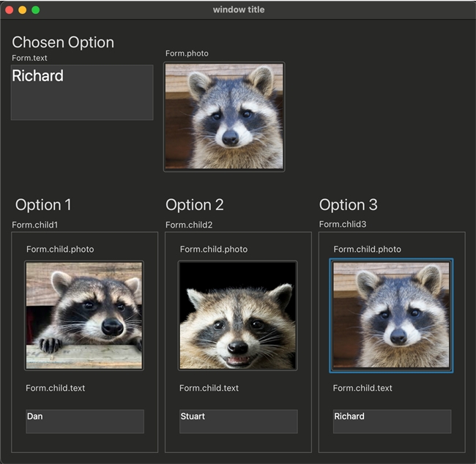Viewport: 476px width, 464px height.
Task: Click the large Richard text field under Chosen Option
Action: point(82,92)
